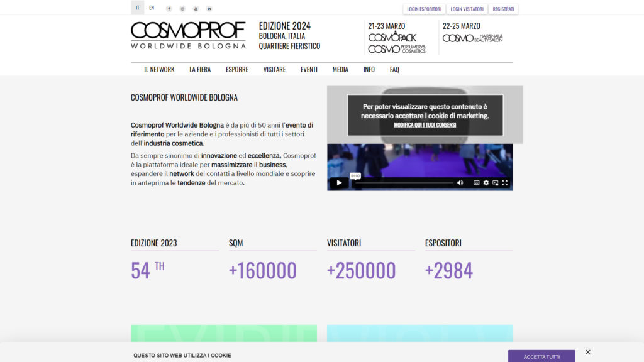Screen dimensions: 644x362
Task: Click the '21-23 Marzo' date text
Action: (387, 26)
